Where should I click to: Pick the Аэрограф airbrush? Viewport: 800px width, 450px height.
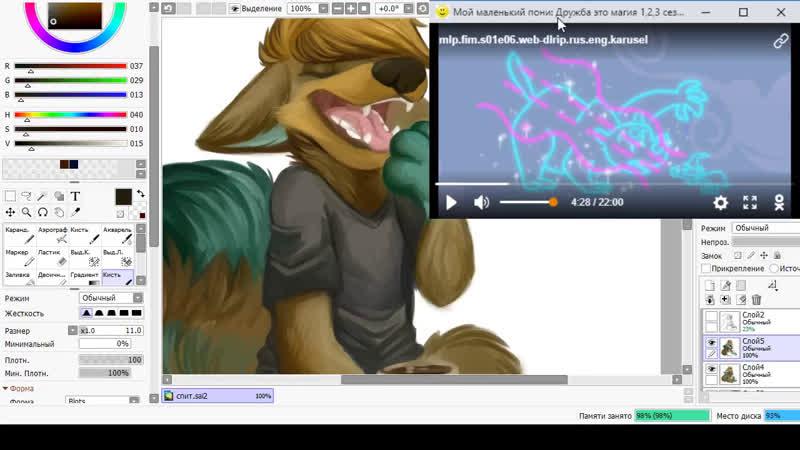(x=52, y=236)
